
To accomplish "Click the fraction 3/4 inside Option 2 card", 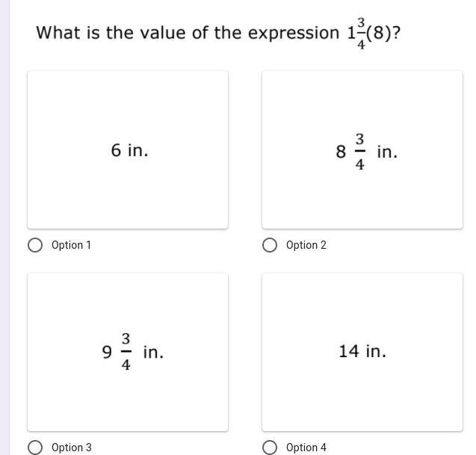I will coord(359,152).
